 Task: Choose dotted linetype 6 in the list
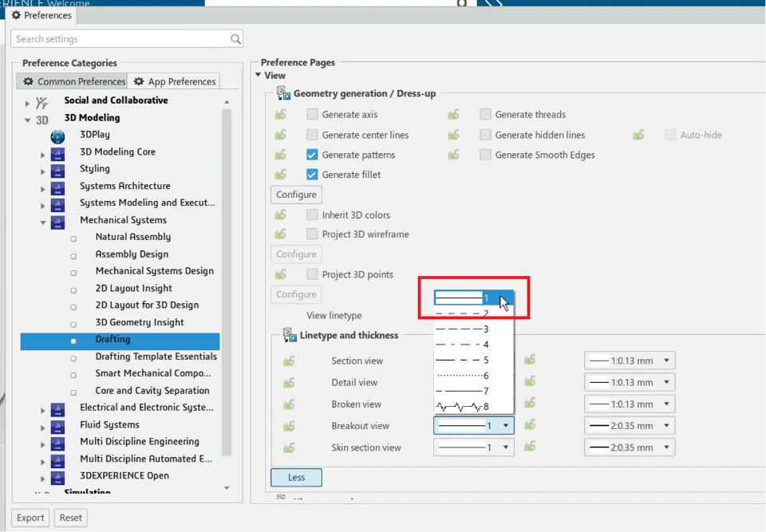[x=473, y=375]
